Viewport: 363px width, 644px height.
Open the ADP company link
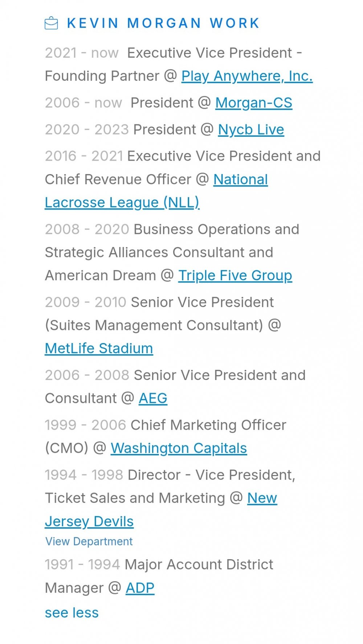click(140, 588)
